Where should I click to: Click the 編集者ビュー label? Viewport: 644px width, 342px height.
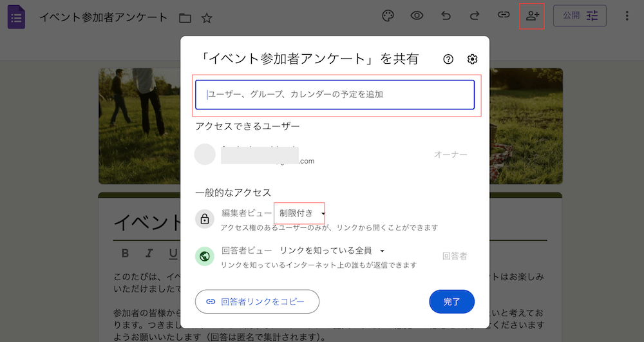[247, 213]
